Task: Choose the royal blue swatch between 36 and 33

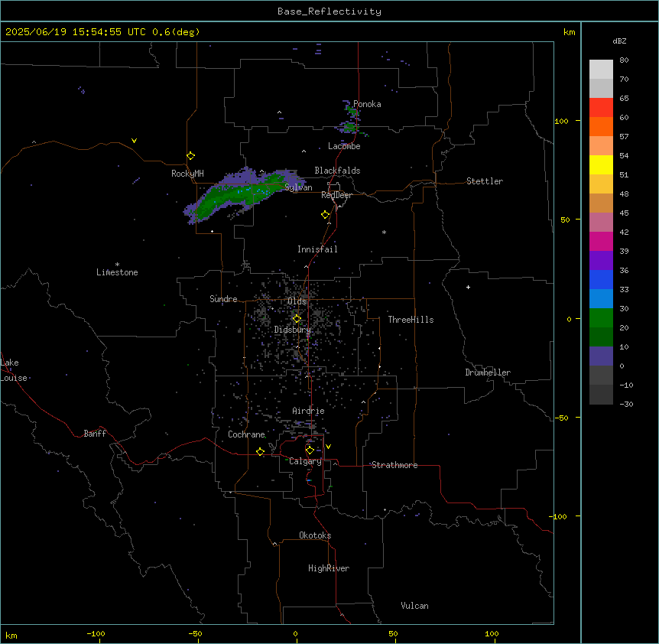Action: coord(601,279)
